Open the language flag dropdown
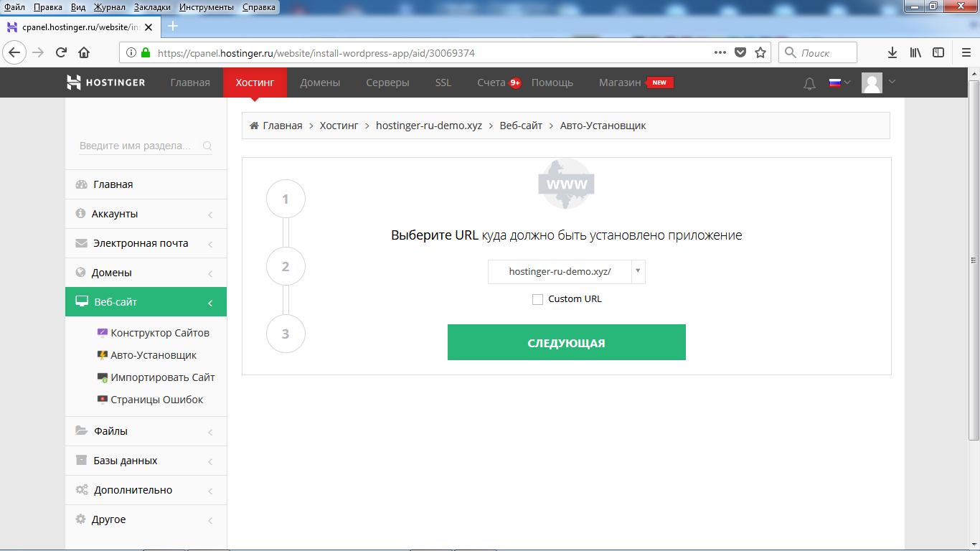The height and width of the screenshot is (551, 980). [x=839, y=83]
